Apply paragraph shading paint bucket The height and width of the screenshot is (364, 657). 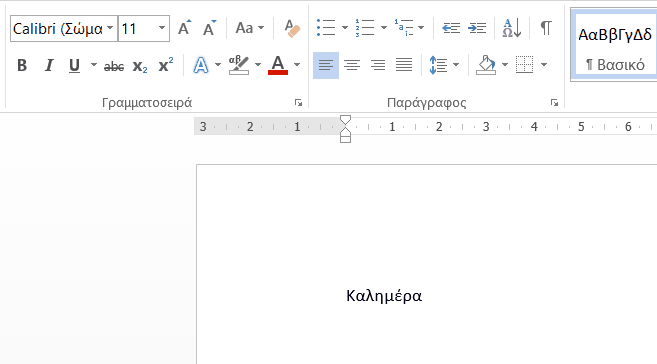[x=486, y=65]
